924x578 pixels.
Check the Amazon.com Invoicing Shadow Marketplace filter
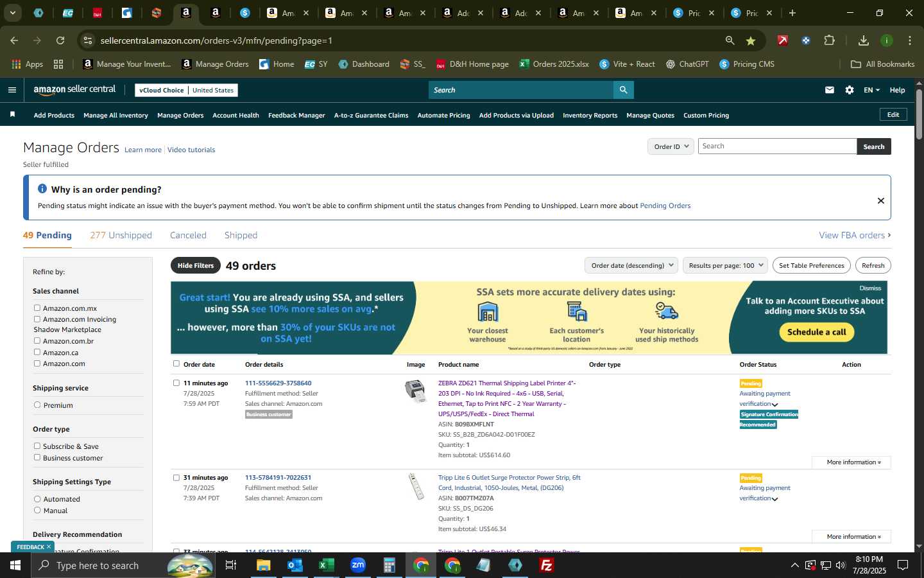[37, 319]
